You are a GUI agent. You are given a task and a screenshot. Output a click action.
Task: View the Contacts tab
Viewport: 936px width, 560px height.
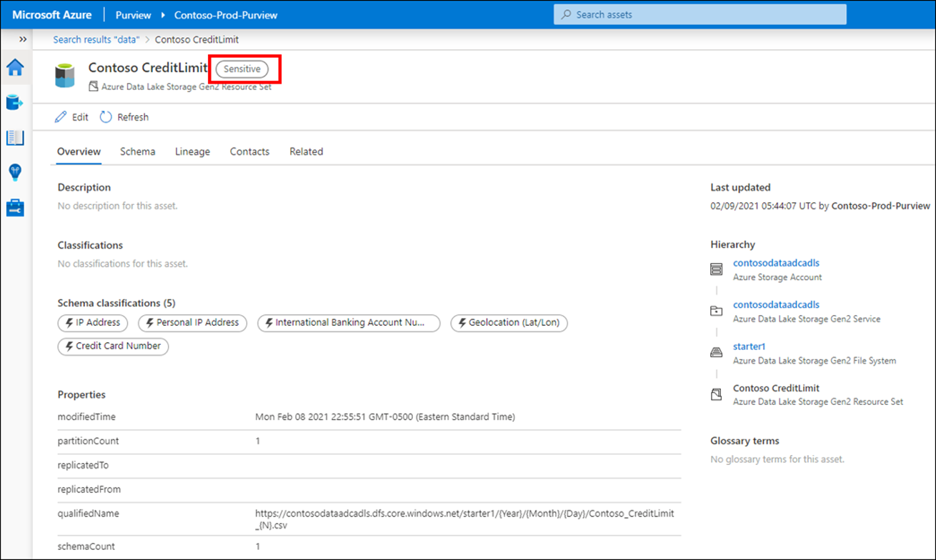coord(249,151)
